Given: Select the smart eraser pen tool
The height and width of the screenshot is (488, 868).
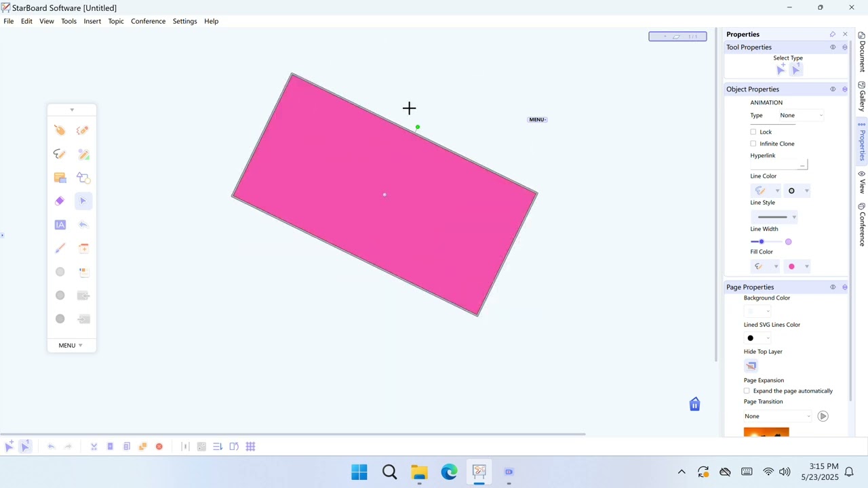Looking at the screenshot, I should 83,130.
